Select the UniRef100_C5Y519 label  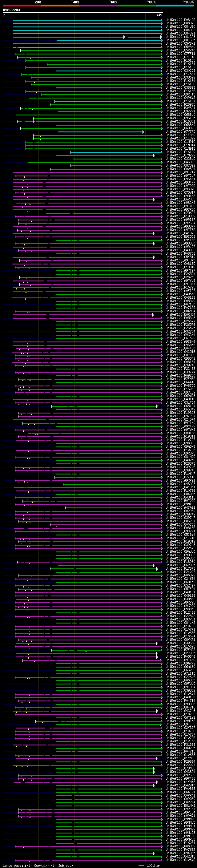(x=180, y=257)
